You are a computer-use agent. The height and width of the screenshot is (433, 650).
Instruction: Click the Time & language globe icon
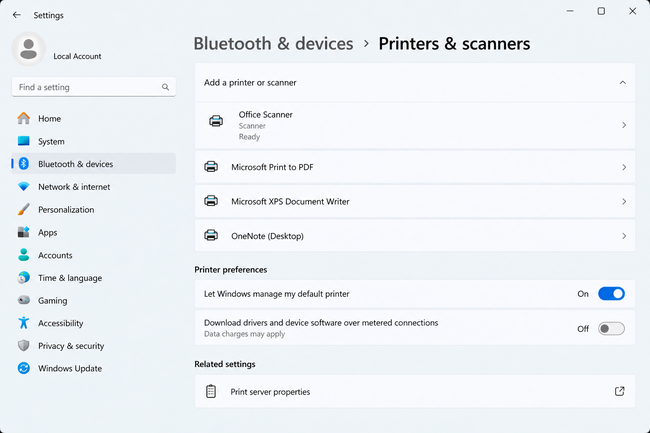click(x=24, y=277)
